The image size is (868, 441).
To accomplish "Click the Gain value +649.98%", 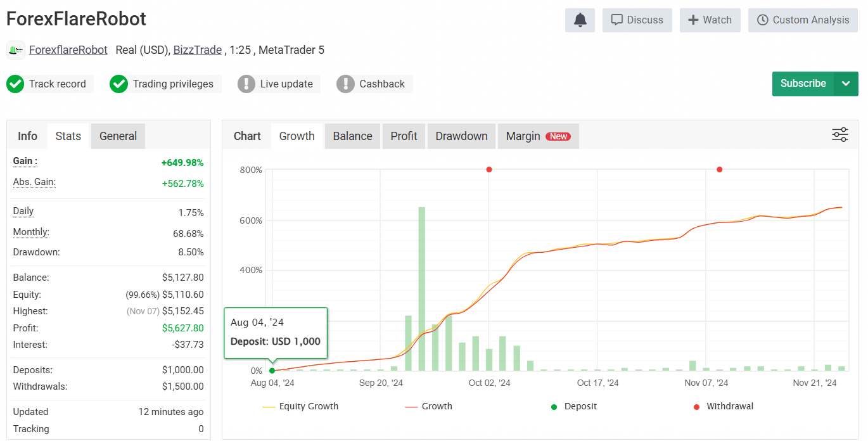I will tap(182, 163).
